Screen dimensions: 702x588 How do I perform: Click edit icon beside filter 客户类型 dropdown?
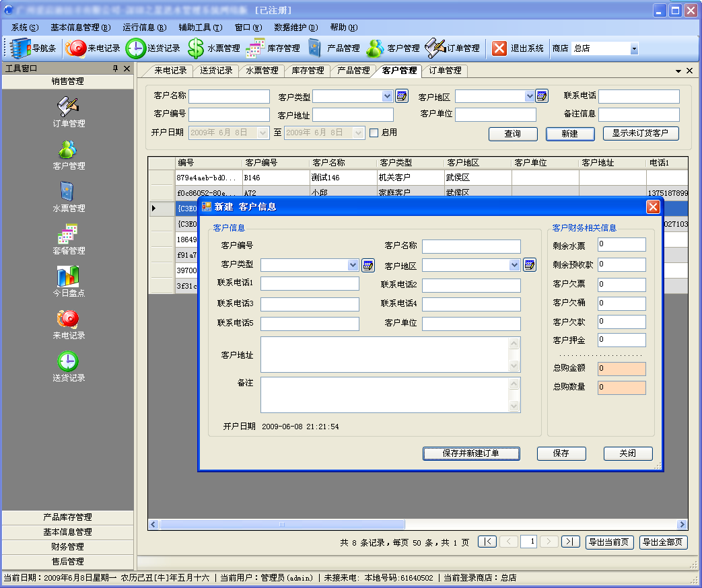(402, 96)
